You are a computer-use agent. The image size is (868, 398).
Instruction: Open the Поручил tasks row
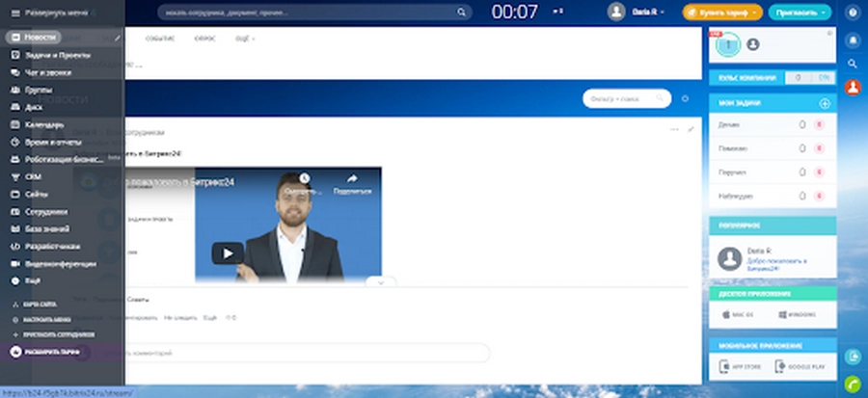click(x=773, y=172)
